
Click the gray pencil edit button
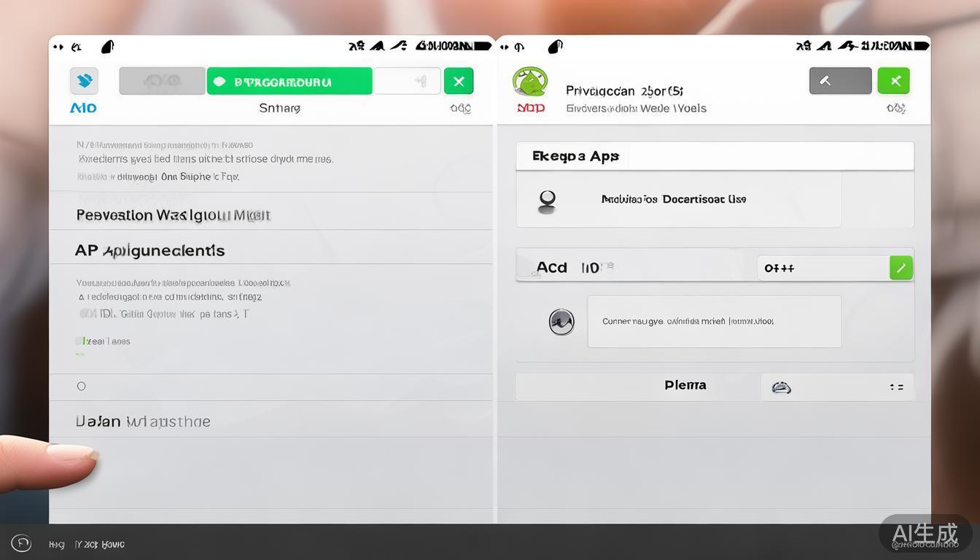click(x=840, y=81)
